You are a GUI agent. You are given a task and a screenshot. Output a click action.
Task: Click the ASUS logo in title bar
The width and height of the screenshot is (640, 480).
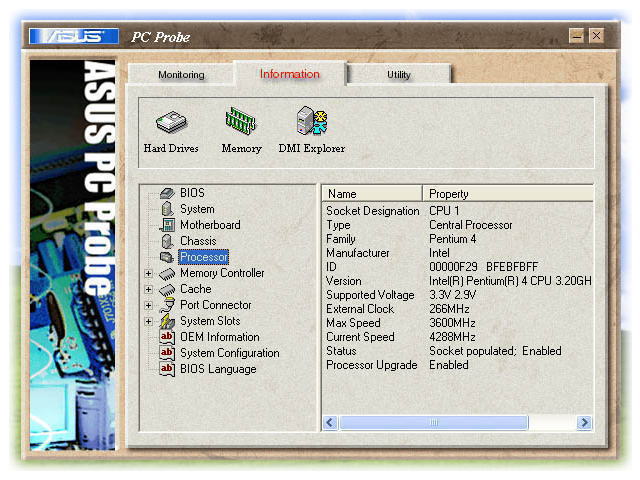pyautogui.click(x=74, y=36)
